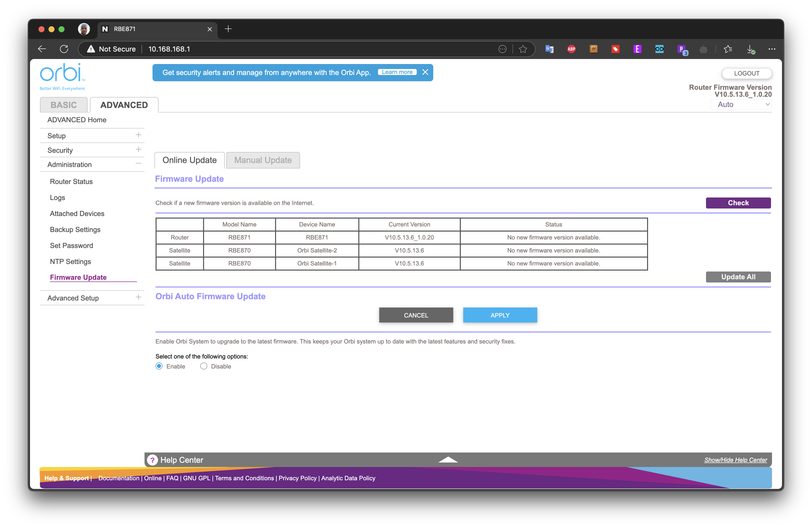Open the Google Translate extension icon

(549, 49)
